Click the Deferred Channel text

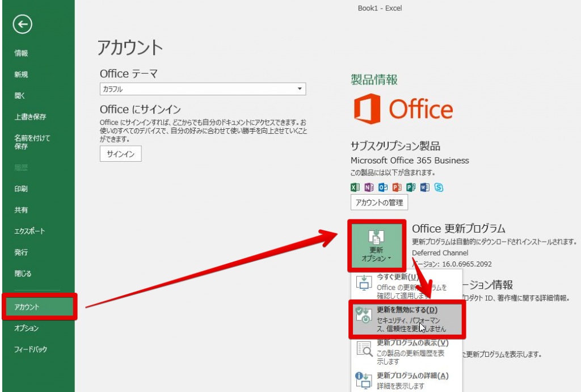click(440, 252)
